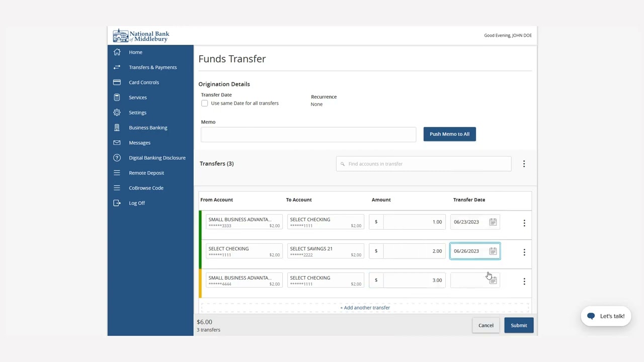Open calendar picker for the $3.00 transfer
This screenshot has height=362, width=644.
tap(493, 280)
